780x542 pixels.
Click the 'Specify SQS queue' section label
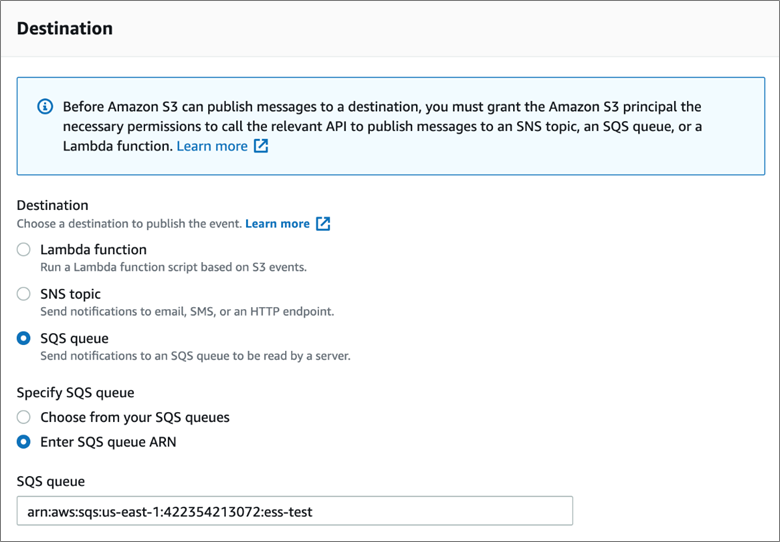click(75, 393)
